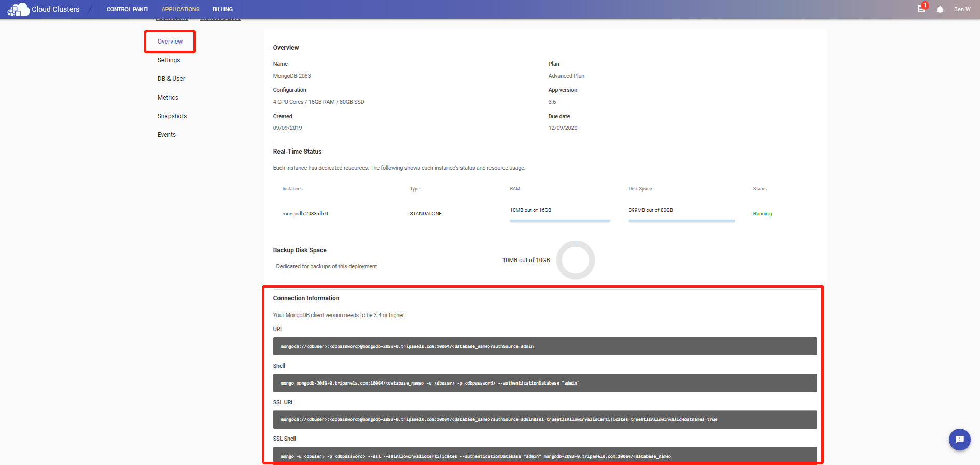Select the URI connection string box
This screenshot has height=465, width=980.
coord(545,346)
